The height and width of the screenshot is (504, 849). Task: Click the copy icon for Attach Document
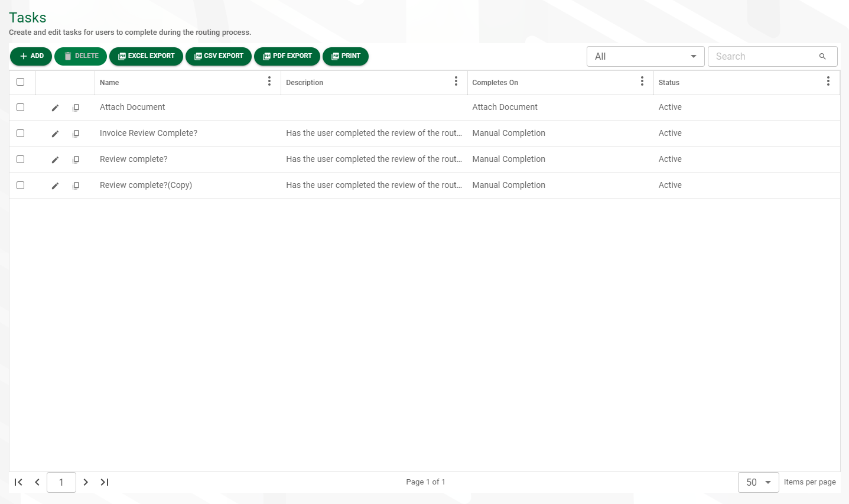(x=76, y=108)
